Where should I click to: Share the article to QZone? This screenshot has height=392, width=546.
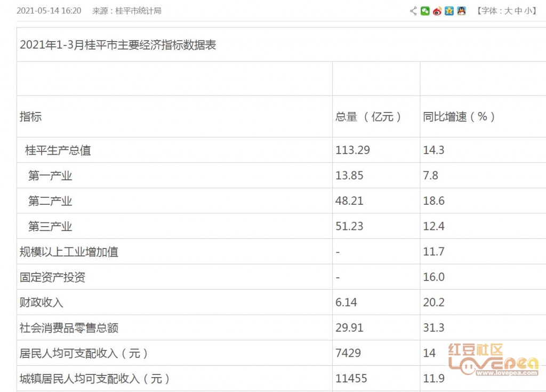point(448,11)
